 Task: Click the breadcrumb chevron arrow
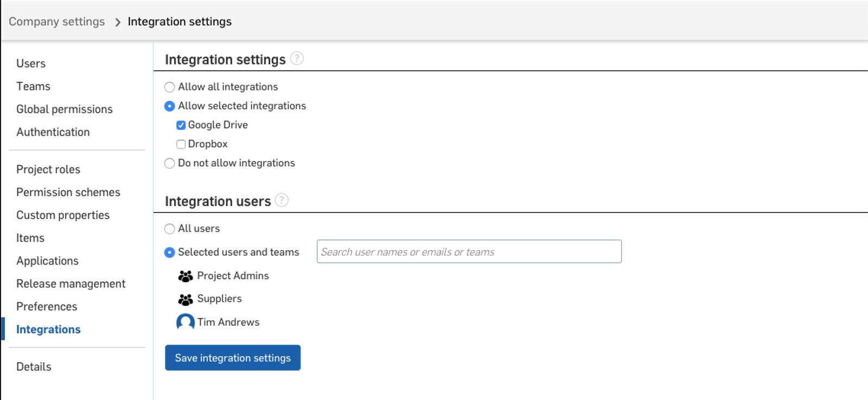point(117,22)
